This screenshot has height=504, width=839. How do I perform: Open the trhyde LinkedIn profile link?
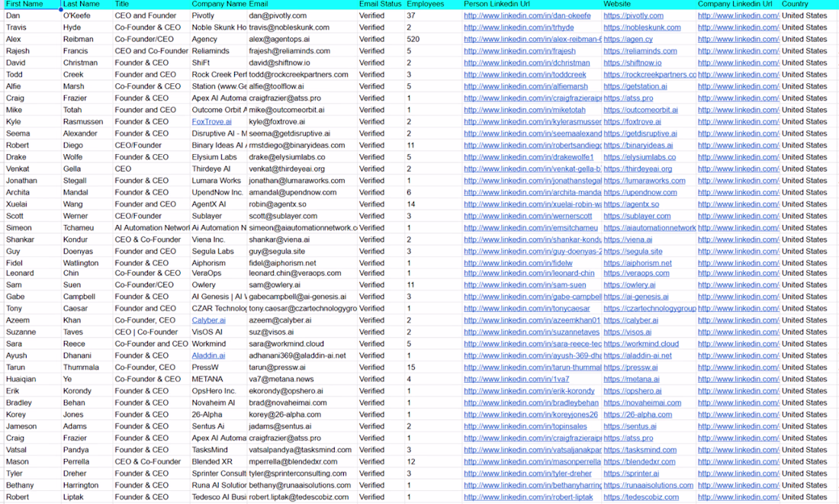pos(519,27)
